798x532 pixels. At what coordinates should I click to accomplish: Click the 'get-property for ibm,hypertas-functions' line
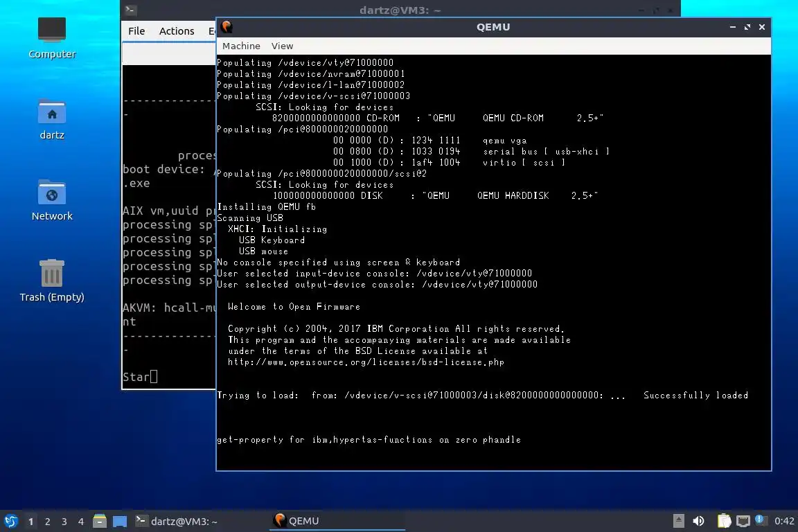tap(369, 439)
